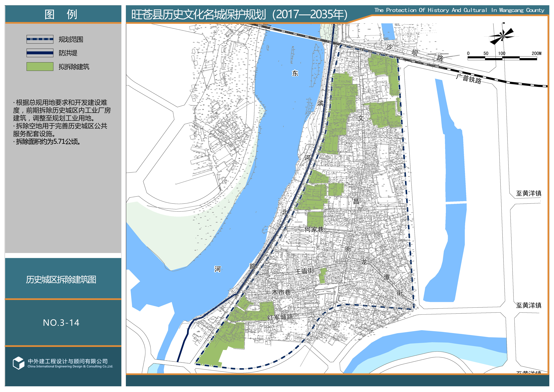Click the planning boundary legend symbol
Screen dimensions: 554x392
click(x=40, y=39)
